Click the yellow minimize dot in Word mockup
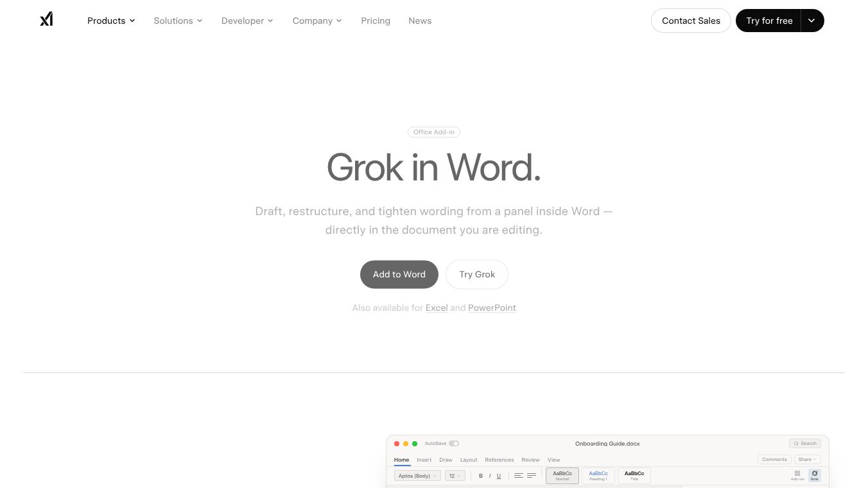This screenshot has width=868, height=488. click(406, 444)
